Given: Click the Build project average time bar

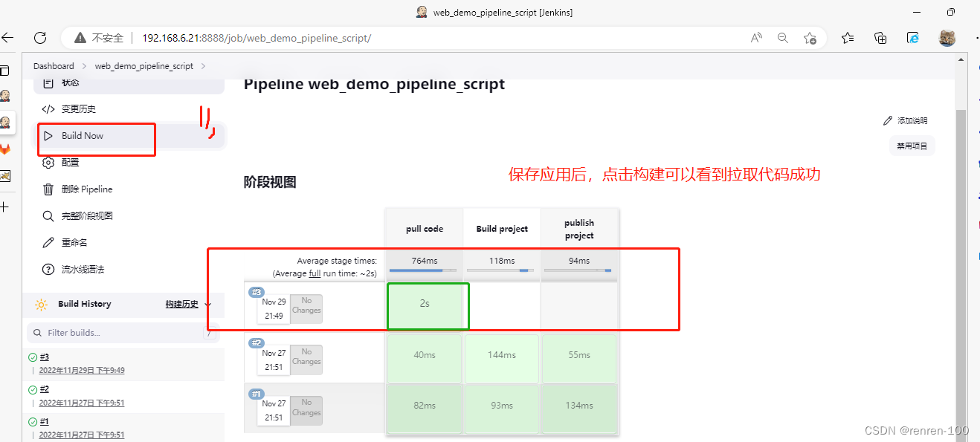Looking at the screenshot, I should (502, 270).
